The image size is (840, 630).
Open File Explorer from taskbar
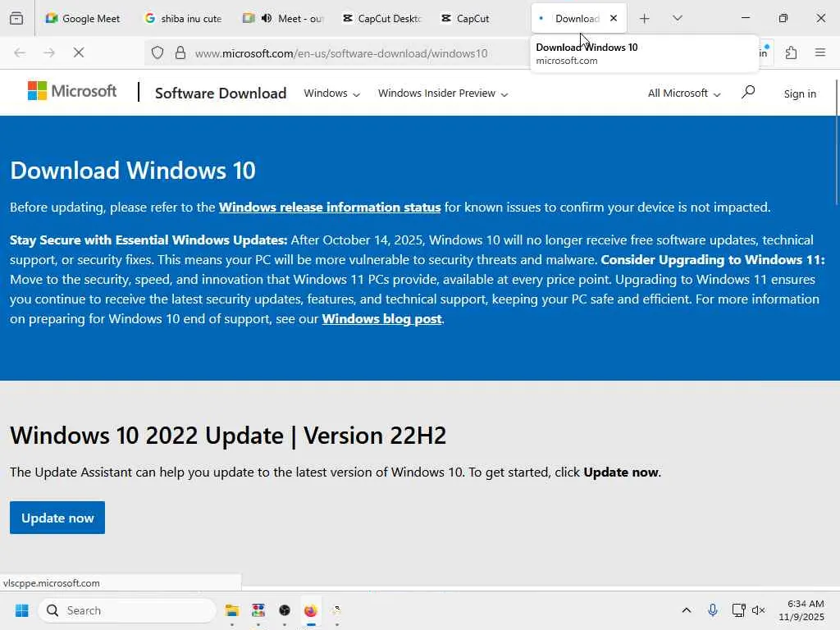pyautogui.click(x=232, y=610)
